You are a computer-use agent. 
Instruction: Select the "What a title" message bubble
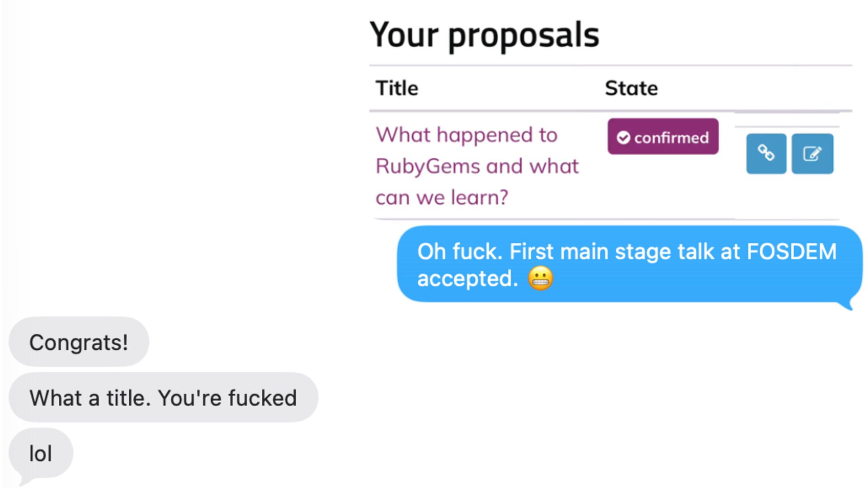pyautogui.click(x=163, y=398)
